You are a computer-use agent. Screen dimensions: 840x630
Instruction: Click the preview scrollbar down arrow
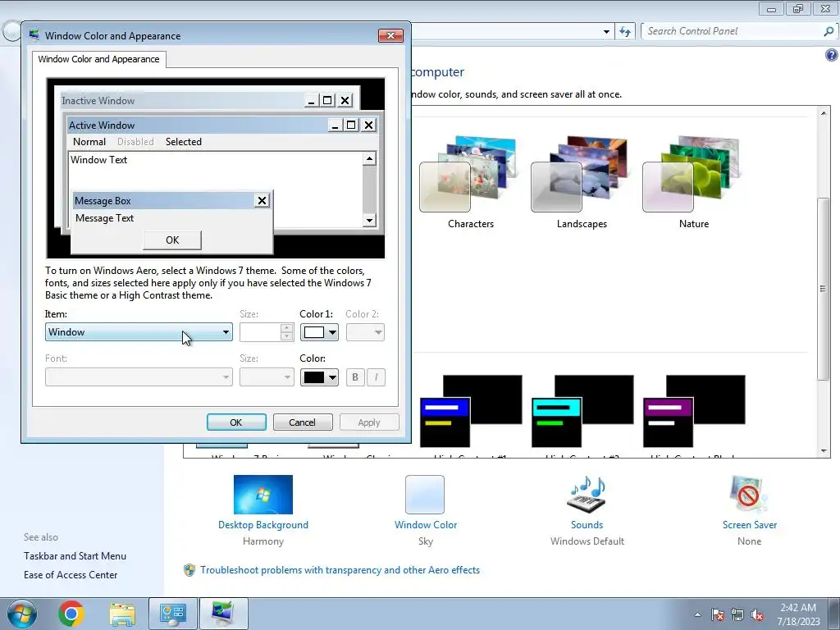click(369, 220)
